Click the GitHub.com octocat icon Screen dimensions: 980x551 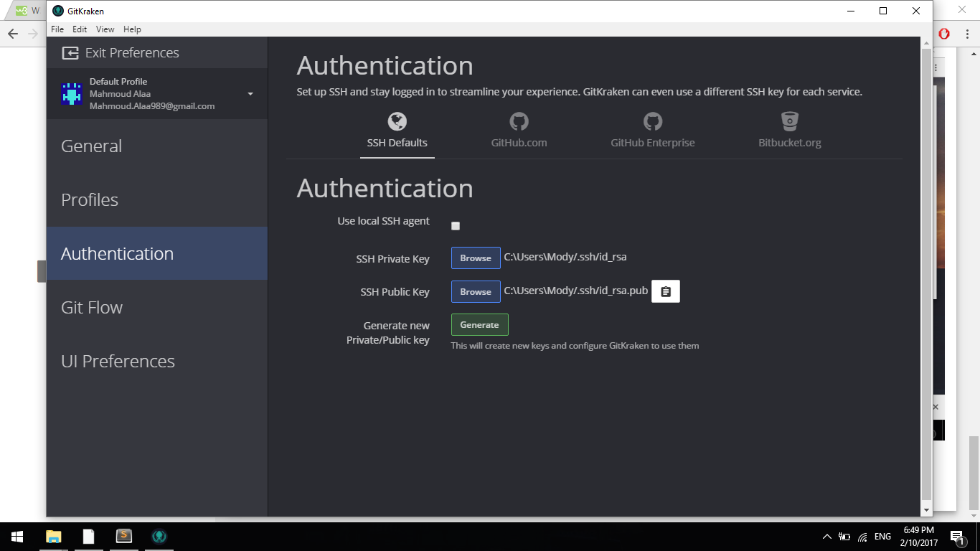[x=519, y=121]
